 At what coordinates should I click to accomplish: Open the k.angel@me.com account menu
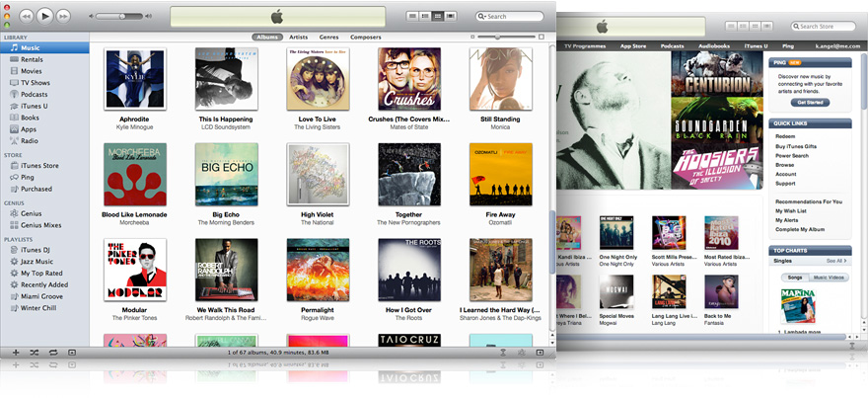click(838, 46)
